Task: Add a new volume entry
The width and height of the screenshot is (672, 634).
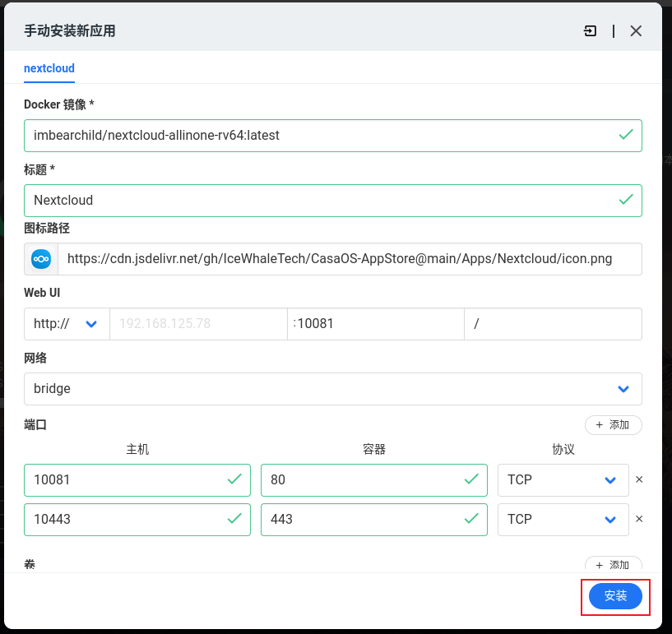Action: tap(614, 564)
